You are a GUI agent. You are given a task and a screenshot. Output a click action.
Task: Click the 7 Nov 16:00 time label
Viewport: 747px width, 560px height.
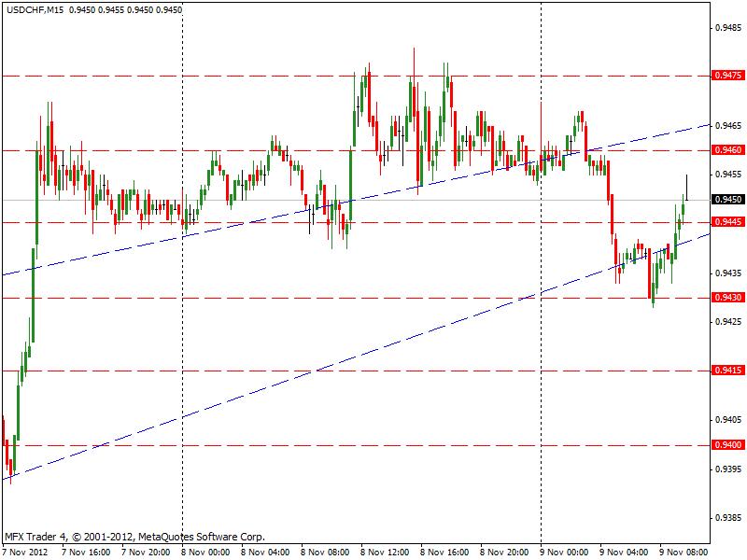click(86, 553)
